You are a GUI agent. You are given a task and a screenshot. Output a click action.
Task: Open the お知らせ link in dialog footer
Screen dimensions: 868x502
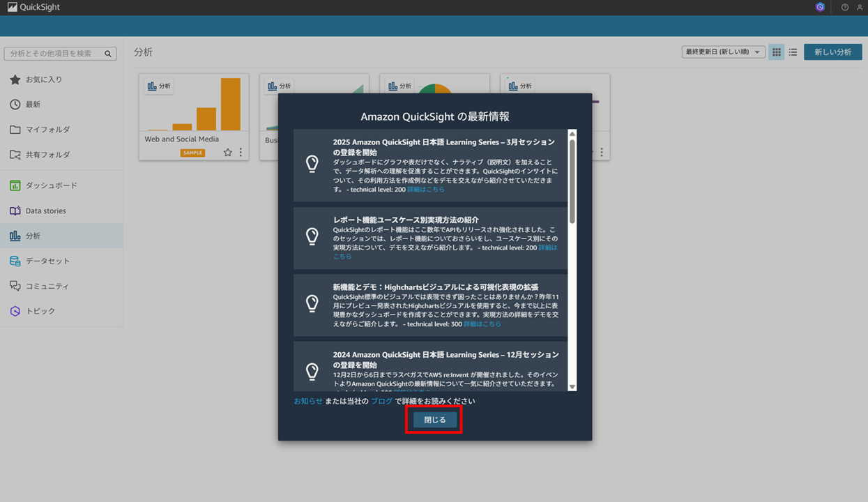pos(308,401)
